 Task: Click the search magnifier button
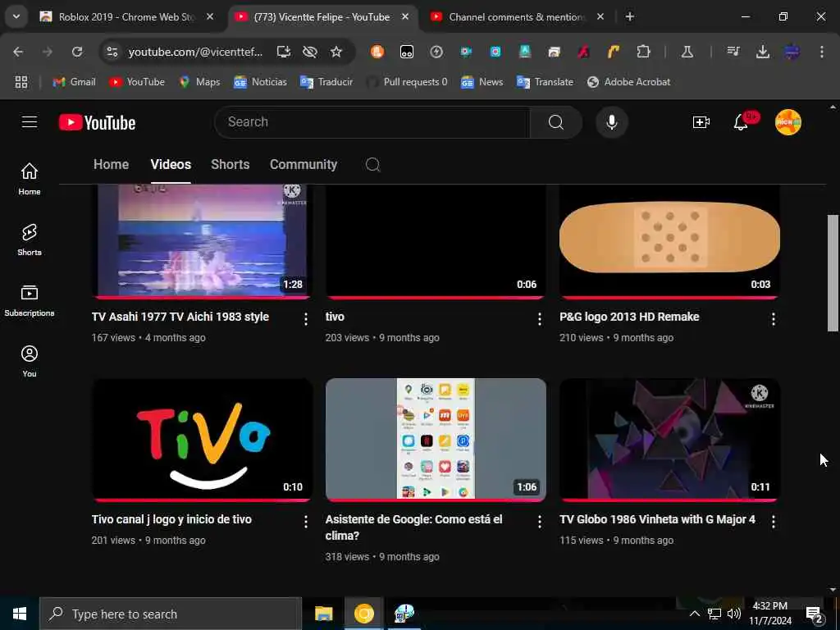click(555, 122)
